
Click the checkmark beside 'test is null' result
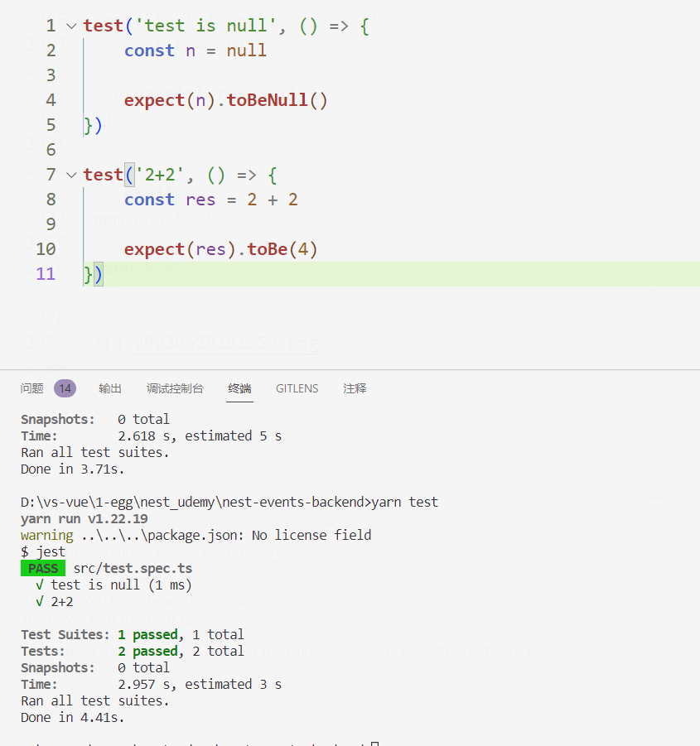(40, 585)
